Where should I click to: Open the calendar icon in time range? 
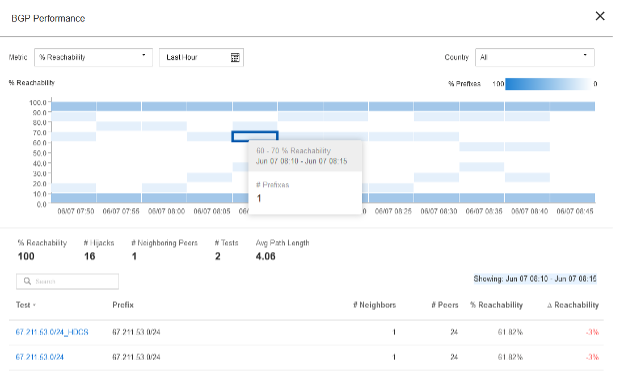(x=235, y=57)
